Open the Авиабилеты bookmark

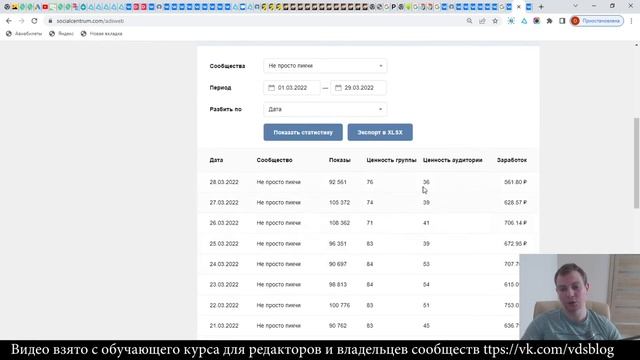click(24, 34)
